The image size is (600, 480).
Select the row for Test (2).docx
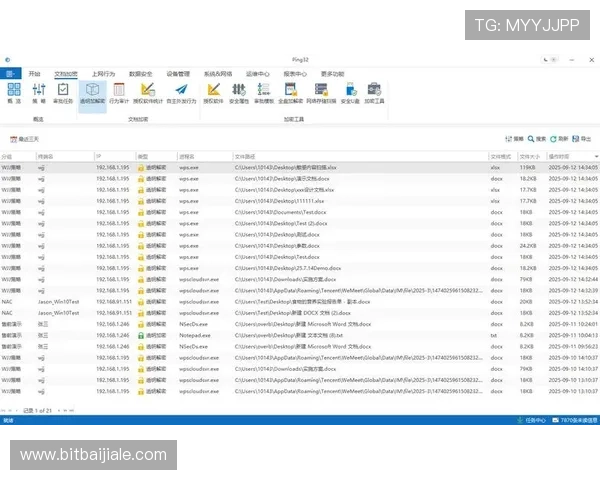[300, 223]
